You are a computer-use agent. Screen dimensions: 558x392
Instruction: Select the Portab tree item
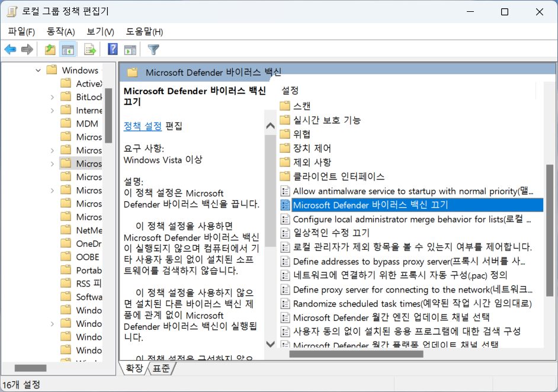point(89,271)
